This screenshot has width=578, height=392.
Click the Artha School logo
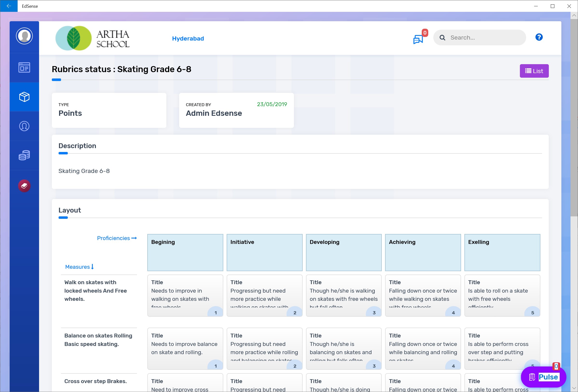93,38
